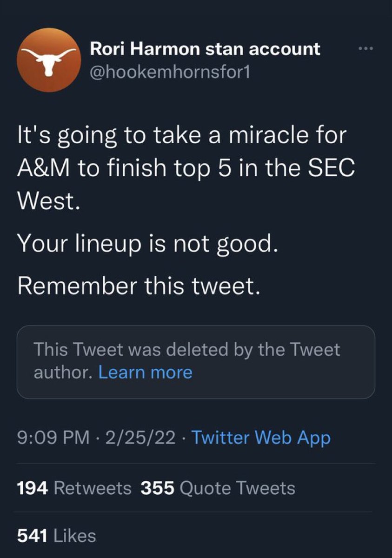
Task: Select the deleted Tweet notice box
Action: (x=196, y=362)
